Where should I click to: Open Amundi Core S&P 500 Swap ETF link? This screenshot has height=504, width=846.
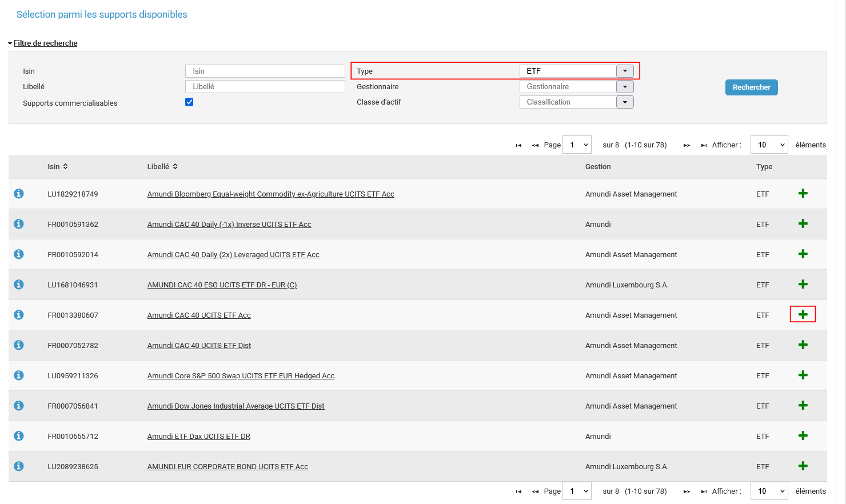[241, 375]
